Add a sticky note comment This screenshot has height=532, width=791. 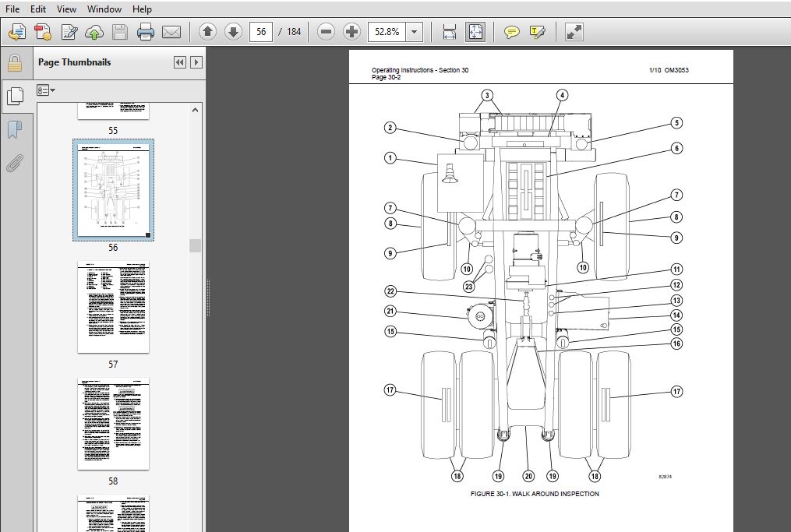tap(511, 32)
